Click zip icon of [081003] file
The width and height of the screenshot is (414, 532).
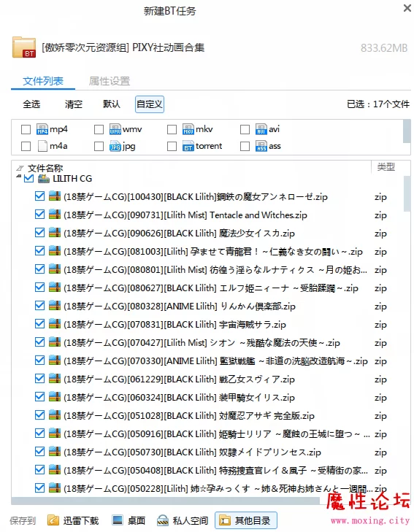click(x=55, y=251)
